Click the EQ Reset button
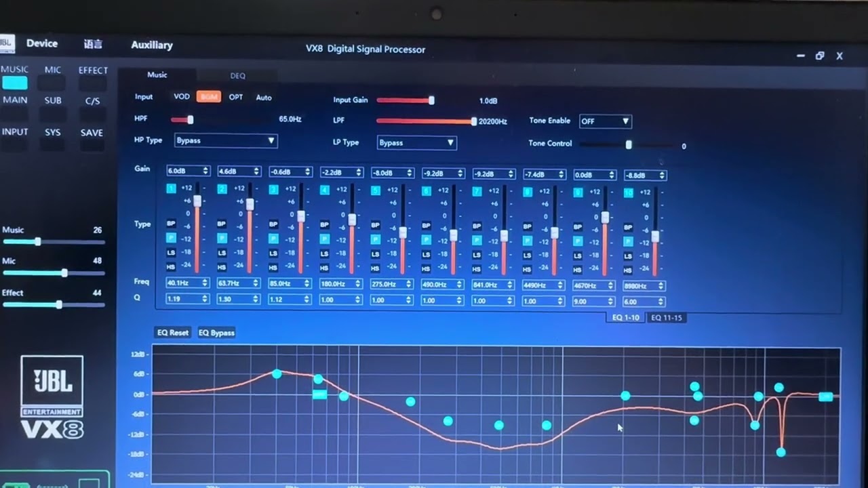868x488 pixels. click(x=173, y=332)
